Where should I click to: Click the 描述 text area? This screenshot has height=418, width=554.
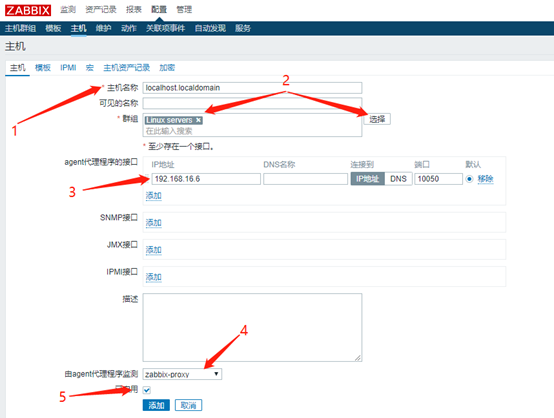tap(252, 327)
